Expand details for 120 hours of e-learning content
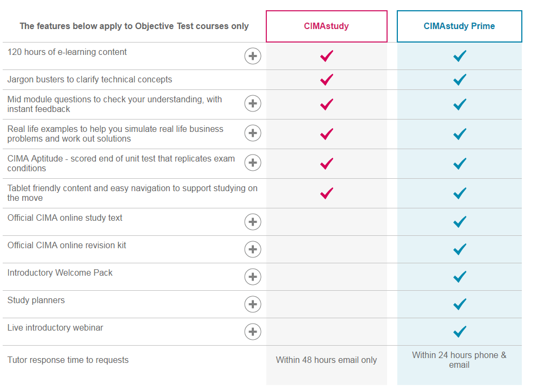 252,55
